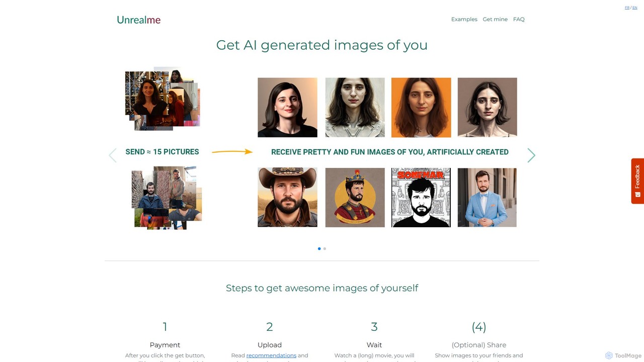The height and width of the screenshot is (362, 644).
Task: Click the blue suit man thumbnail
Action: pyautogui.click(x=487, y=197)
